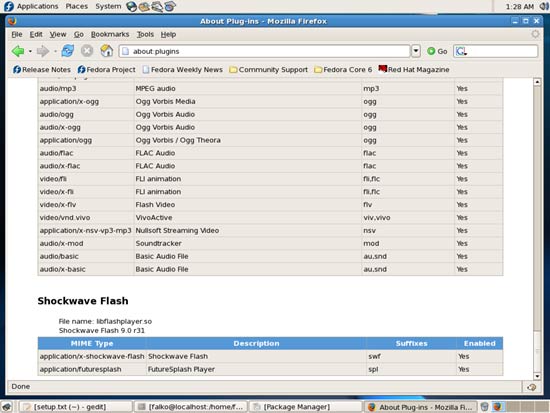Click the Soundtracker description cell

(x=248, y=243)
